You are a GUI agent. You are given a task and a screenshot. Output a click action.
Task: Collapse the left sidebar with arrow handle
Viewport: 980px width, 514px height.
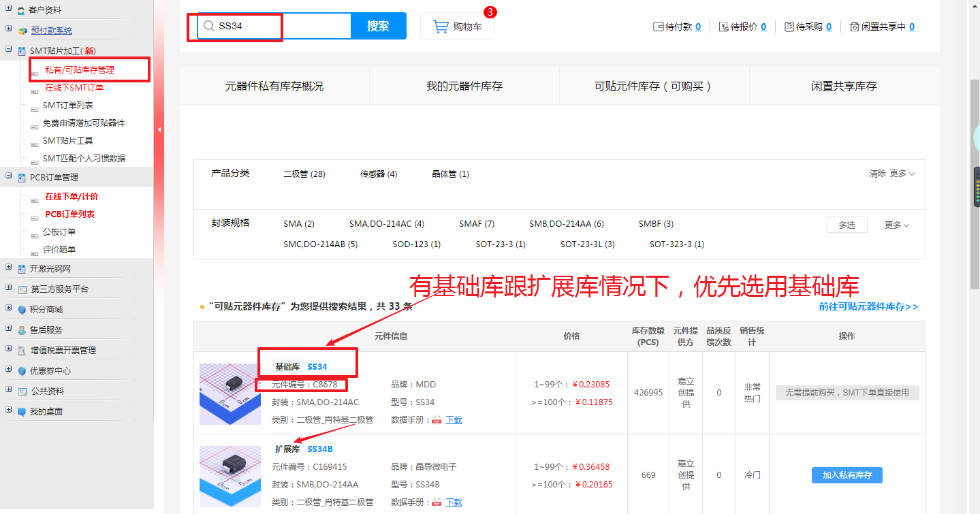[159, 129]
